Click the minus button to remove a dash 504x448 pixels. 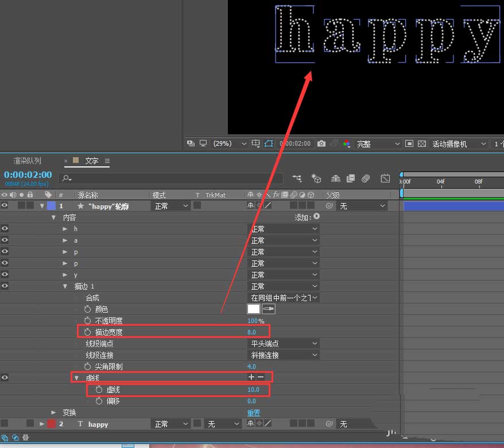[261, 377]
